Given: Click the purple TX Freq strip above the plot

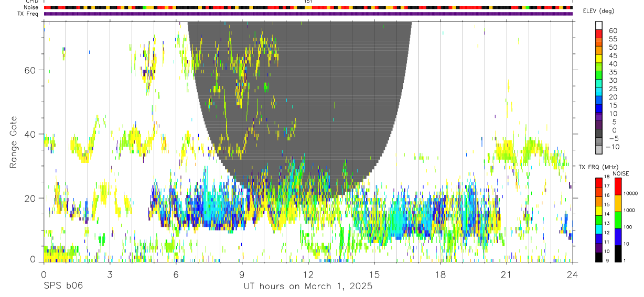Looking at the screenshot, I should 308,14.
